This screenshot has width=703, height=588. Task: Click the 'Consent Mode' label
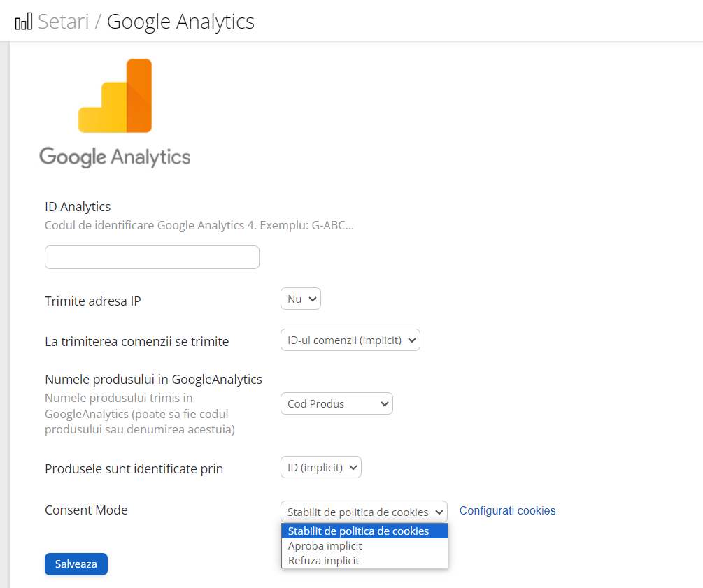point(86,510)
